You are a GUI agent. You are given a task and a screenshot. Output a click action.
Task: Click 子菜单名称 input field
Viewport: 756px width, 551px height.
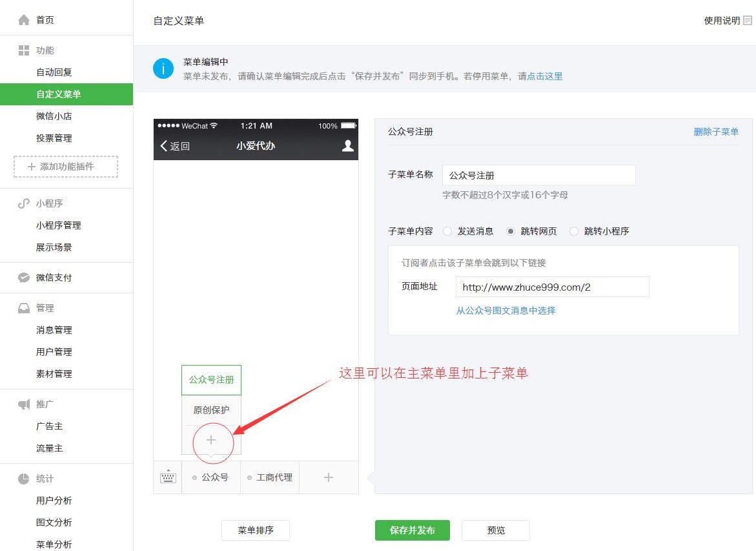(x=539, y=175)
